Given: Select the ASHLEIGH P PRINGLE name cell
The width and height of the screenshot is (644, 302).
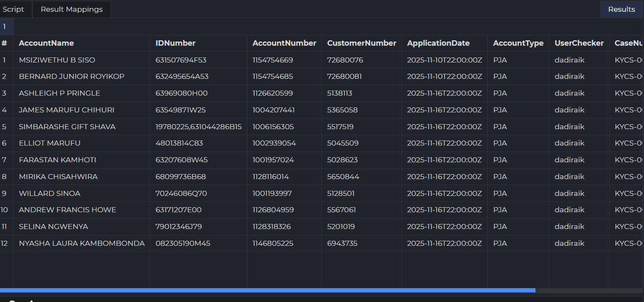Looking at the screenshot, I should 59,93.
